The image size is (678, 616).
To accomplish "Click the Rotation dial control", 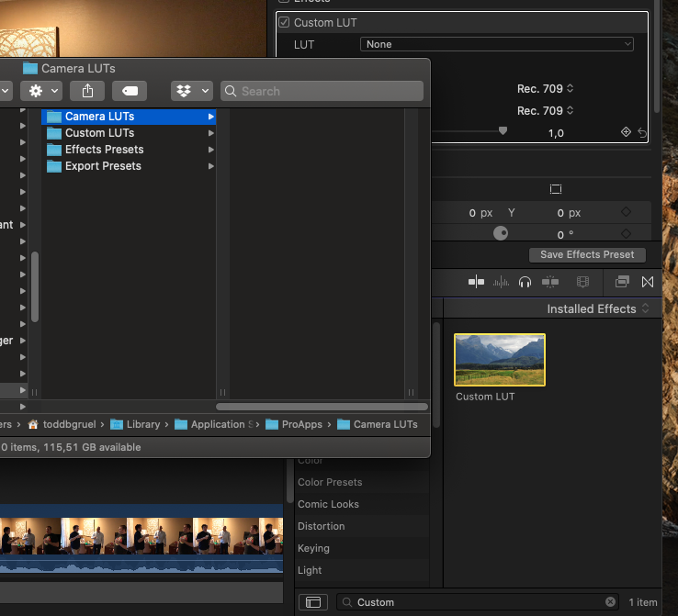I will 501,233.
